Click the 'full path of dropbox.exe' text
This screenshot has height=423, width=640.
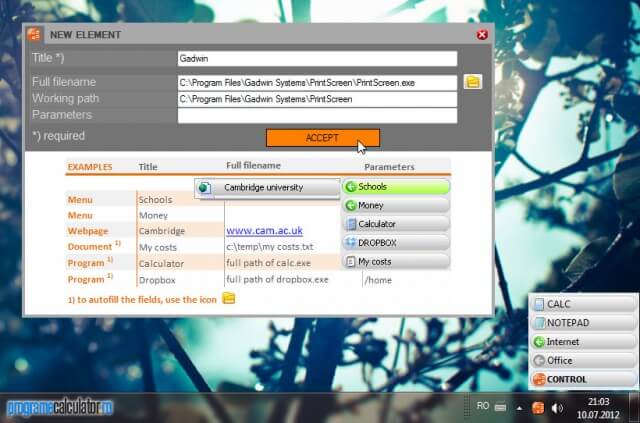click(277, 280)
